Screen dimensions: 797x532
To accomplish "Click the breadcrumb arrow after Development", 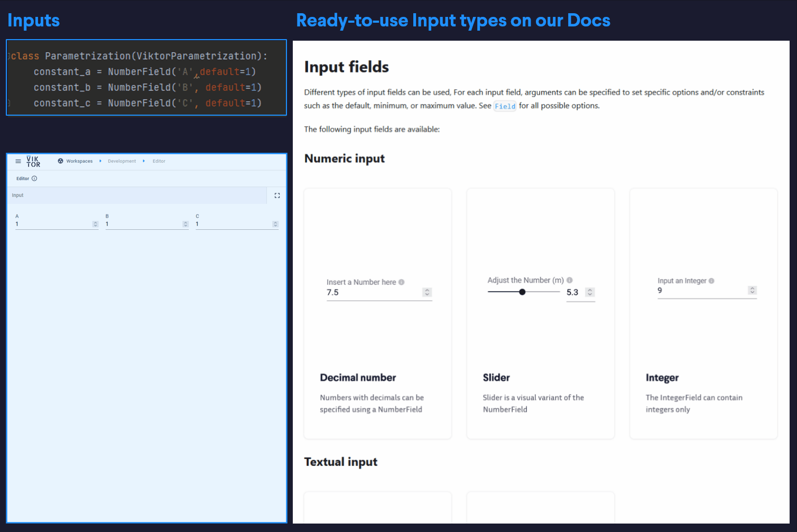I will click(x=143, y=161).
